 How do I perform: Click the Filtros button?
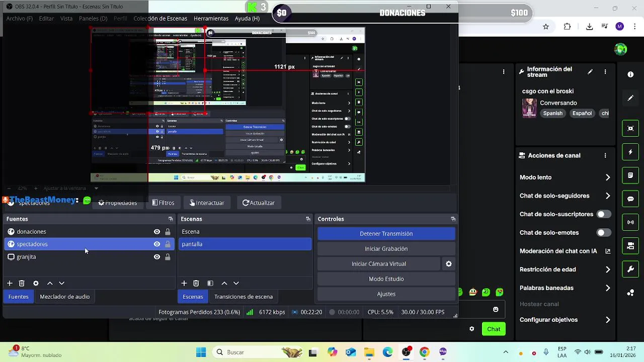point(163,203)
